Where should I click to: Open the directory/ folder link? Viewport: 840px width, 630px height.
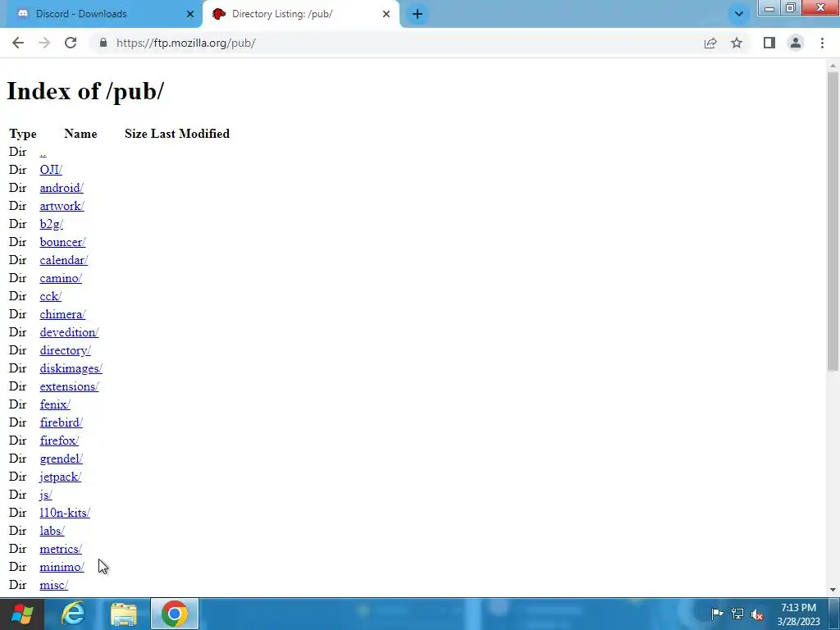[x=66, y=350]
